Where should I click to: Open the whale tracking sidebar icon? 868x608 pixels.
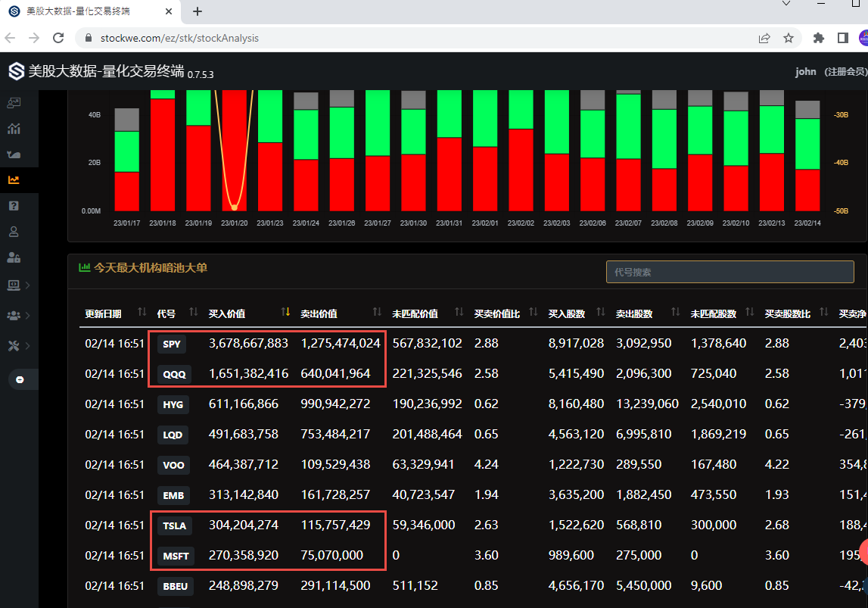click(14, 154)
